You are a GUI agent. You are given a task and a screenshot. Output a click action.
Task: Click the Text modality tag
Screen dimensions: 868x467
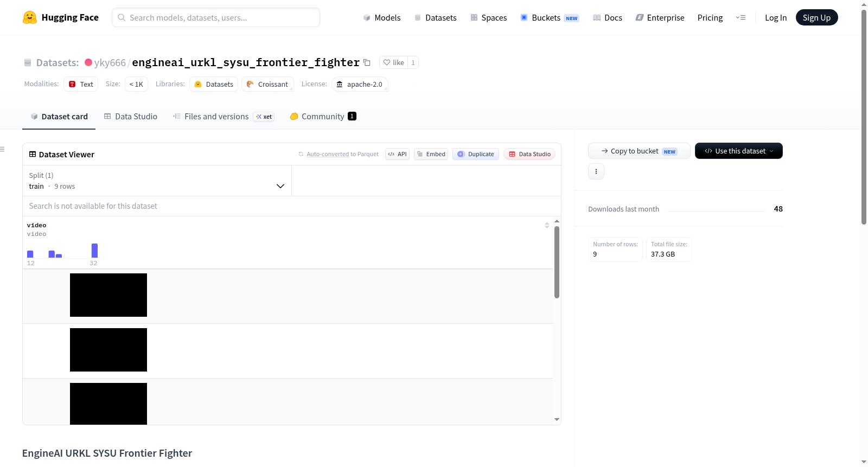click(81, 84)
